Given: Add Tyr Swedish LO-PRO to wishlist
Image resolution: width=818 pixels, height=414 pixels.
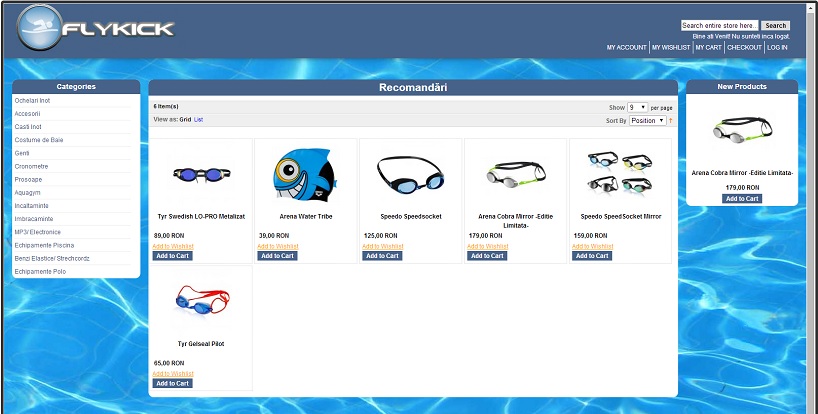Looking at the screenshot, I should click(x=173, y=246).
